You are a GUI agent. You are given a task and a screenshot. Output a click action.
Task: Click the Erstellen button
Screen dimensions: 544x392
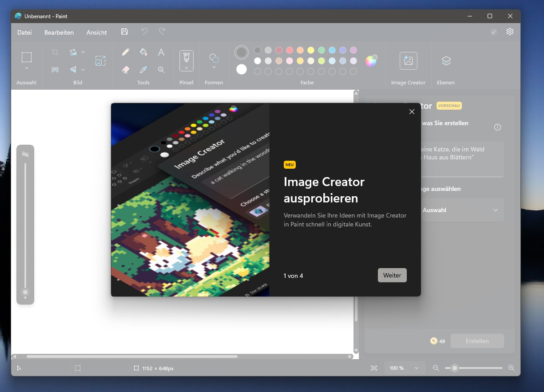point(477,341)
